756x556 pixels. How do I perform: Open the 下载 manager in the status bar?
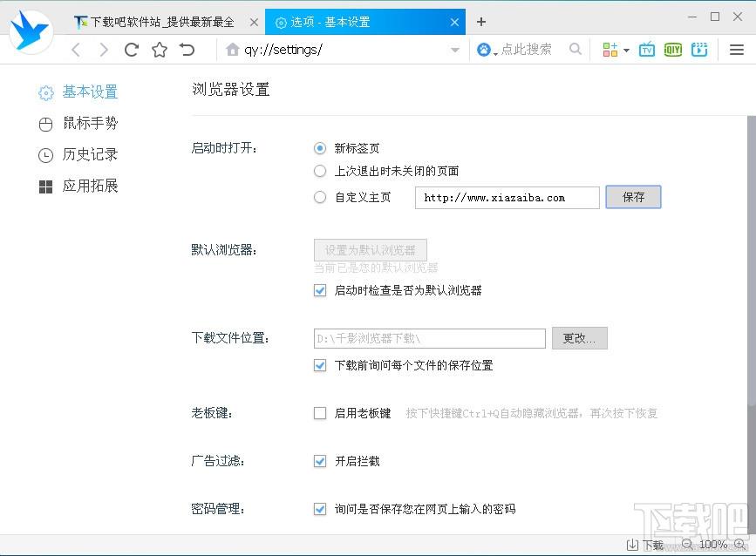[x=645, y=545]
